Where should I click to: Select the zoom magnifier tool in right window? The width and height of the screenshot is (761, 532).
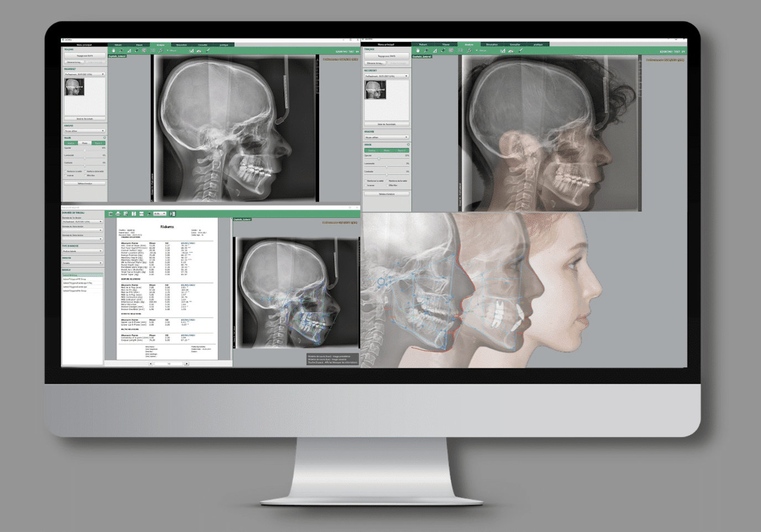426,50
